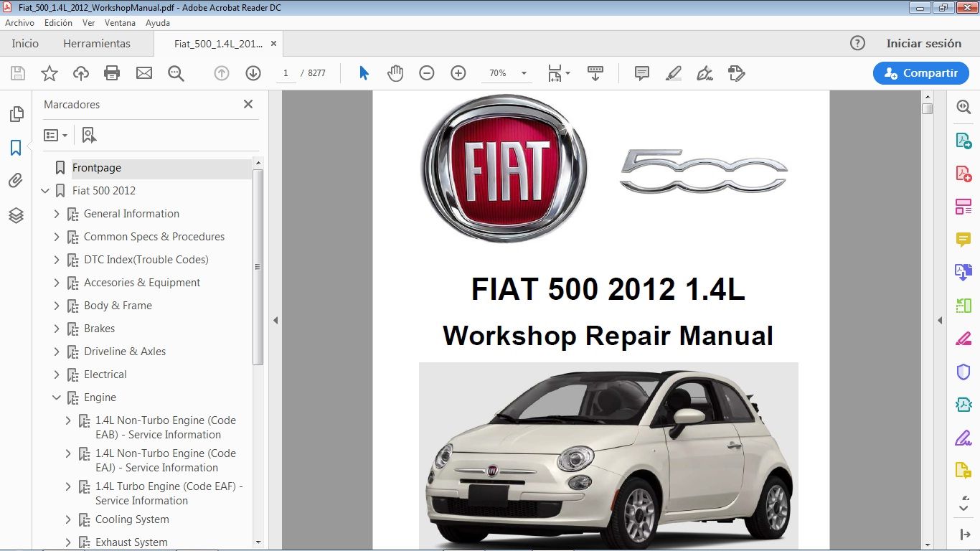The image size is (980, 551).
Task: Expand the Body & Frame bookmark
Action: (x=57, y=306)
